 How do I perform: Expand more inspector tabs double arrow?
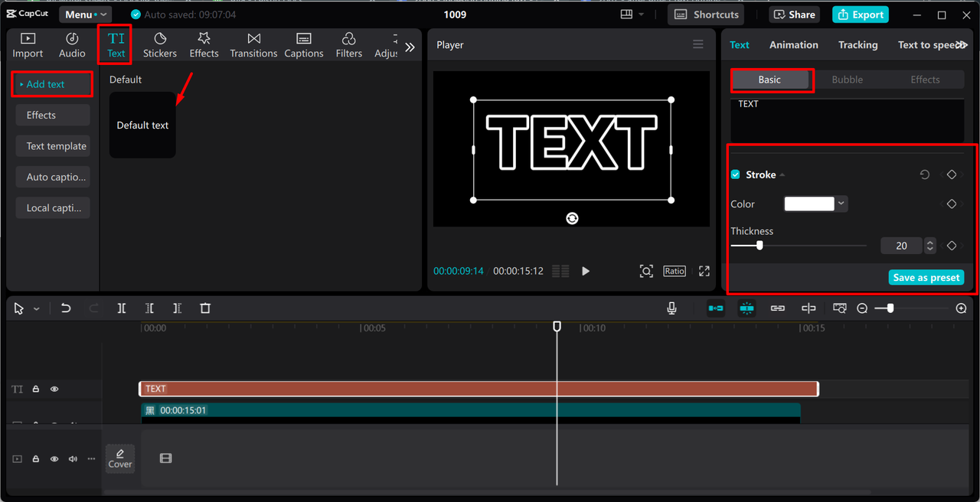(x=962, y=45)
